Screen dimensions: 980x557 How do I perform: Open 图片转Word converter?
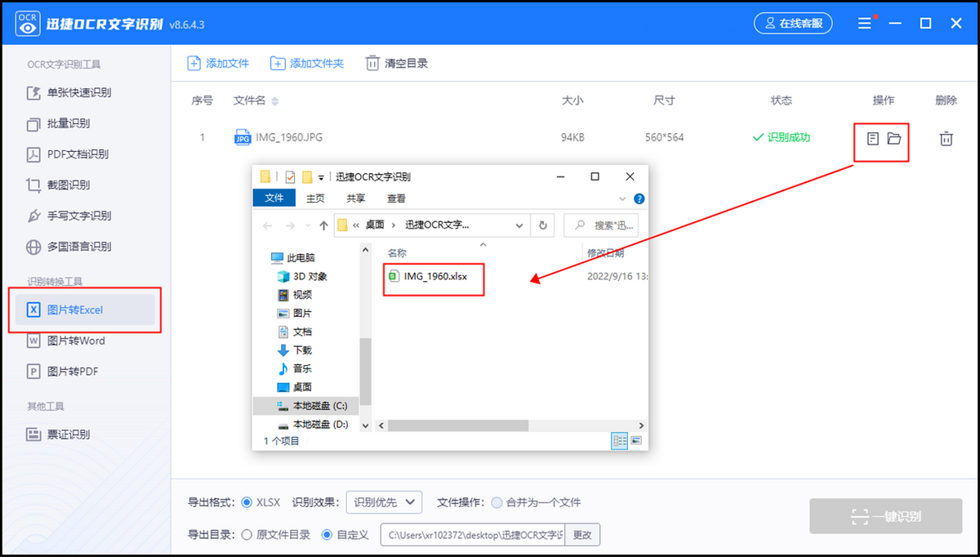point(66,341)
